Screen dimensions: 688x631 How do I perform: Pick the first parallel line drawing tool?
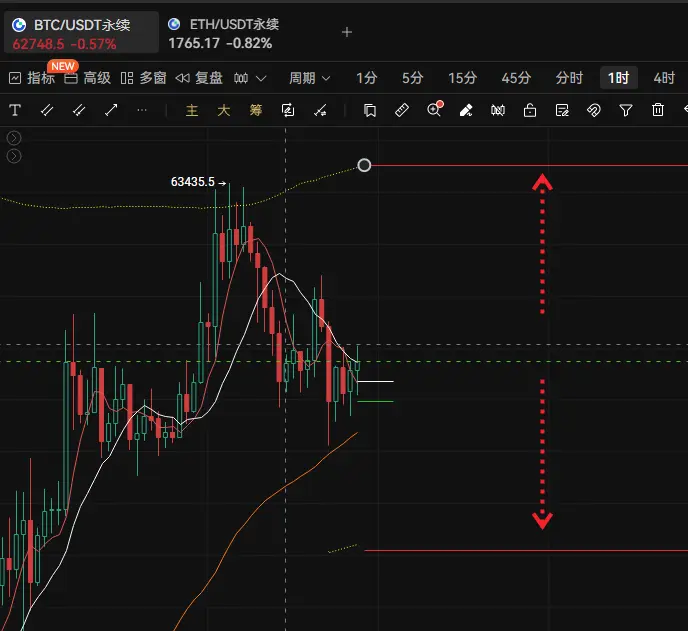point(47,110)
